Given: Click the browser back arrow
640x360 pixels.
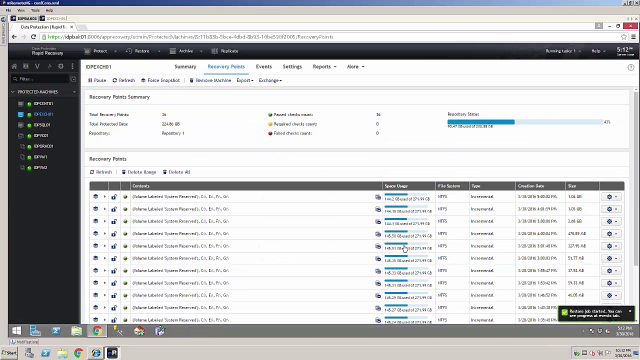Looking at the screenshot, I should coord(14,37).
